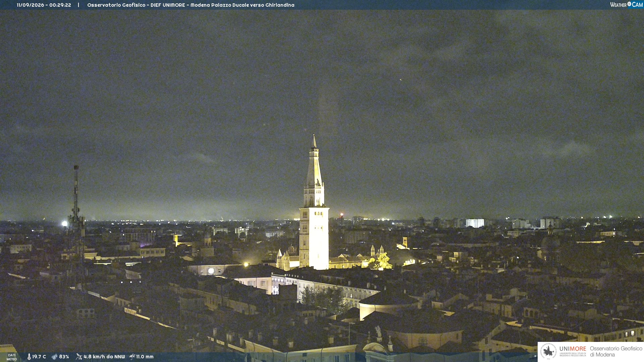Click the humidity water drops icon

(x=54, y=357)
